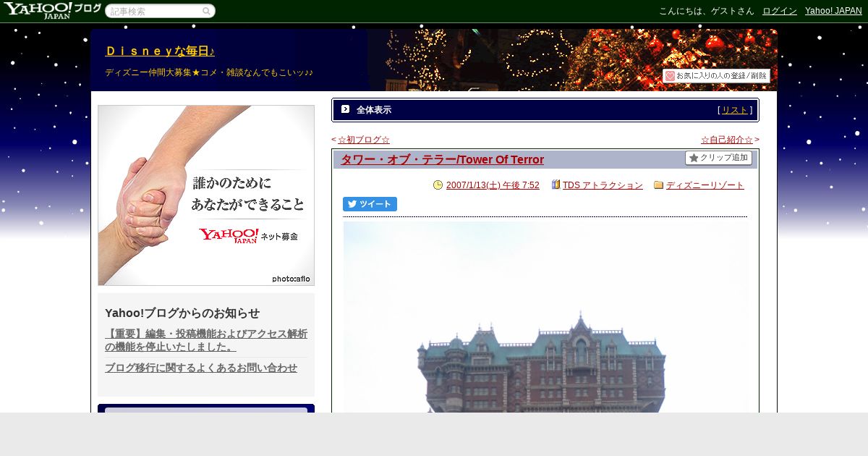
Task: Click the search magnifier icon
Action: 206,11
